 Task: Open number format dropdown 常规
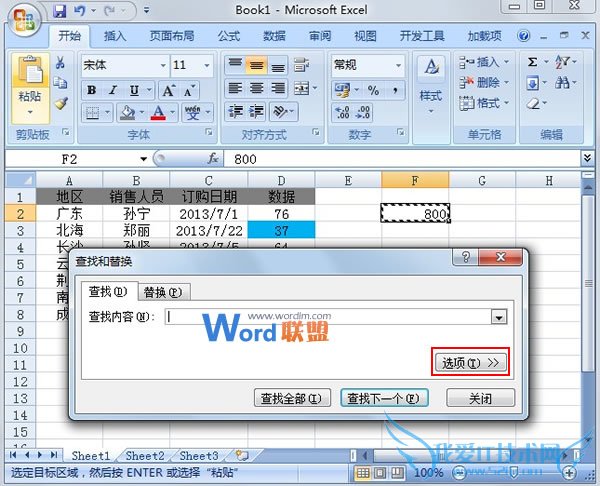click(x=398, y=65)
